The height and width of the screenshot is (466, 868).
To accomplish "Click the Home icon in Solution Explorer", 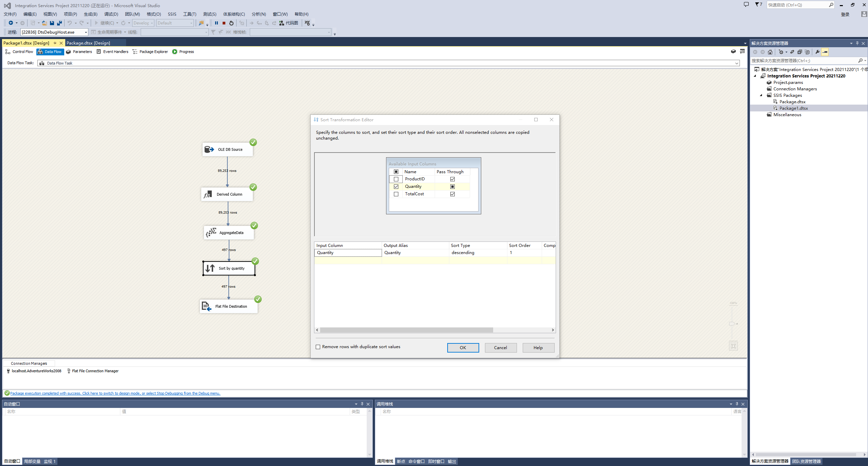I will 770,52.
